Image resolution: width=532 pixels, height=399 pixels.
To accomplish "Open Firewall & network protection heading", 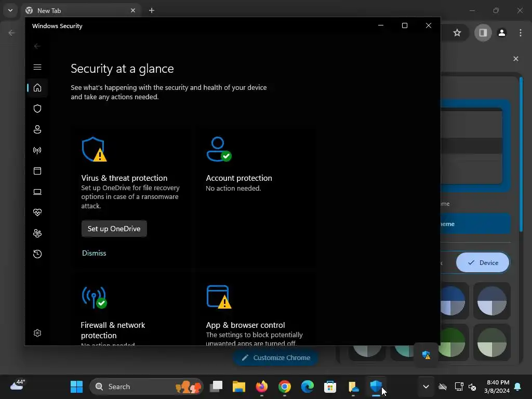I will coord(113,330).
